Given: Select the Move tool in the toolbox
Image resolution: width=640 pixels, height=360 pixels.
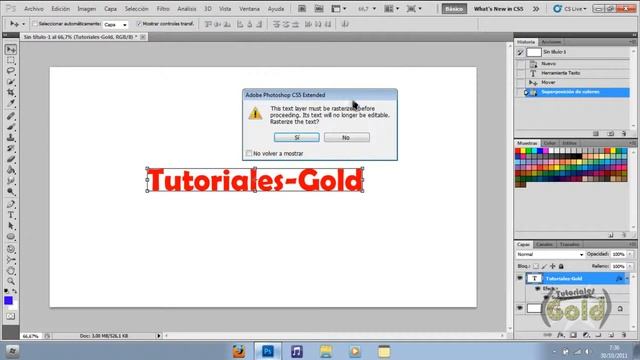Looking at the screenshot, I should [11, 49].
